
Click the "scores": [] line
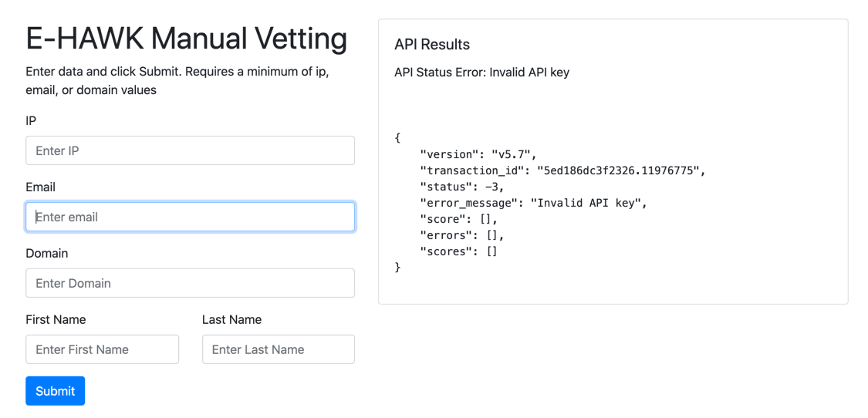(459, 252)
